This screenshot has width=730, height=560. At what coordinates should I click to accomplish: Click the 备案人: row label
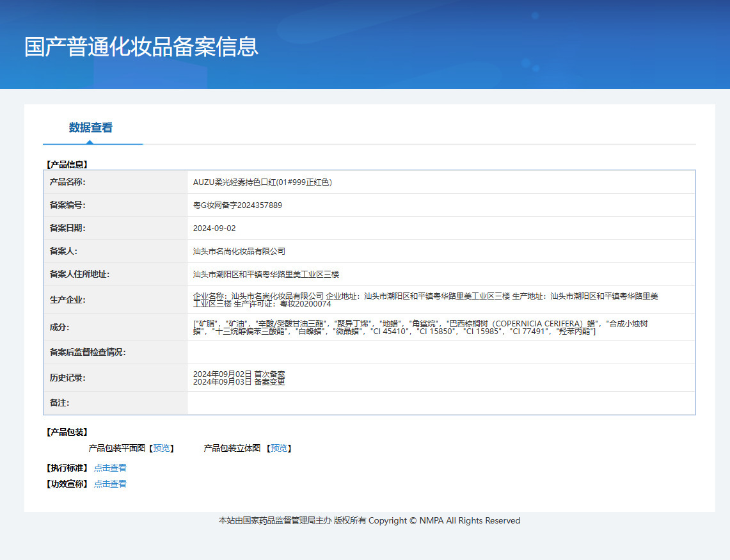[x=64, y=251]
